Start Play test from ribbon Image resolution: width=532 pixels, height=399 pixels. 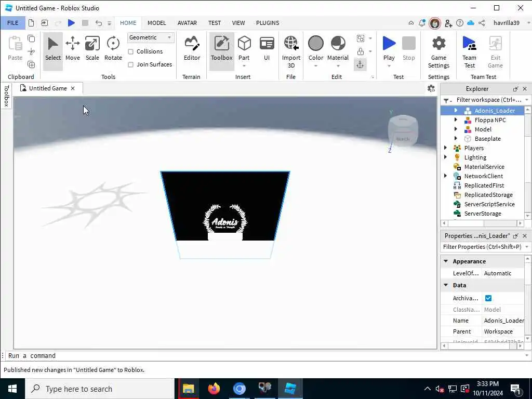point(389,44)
